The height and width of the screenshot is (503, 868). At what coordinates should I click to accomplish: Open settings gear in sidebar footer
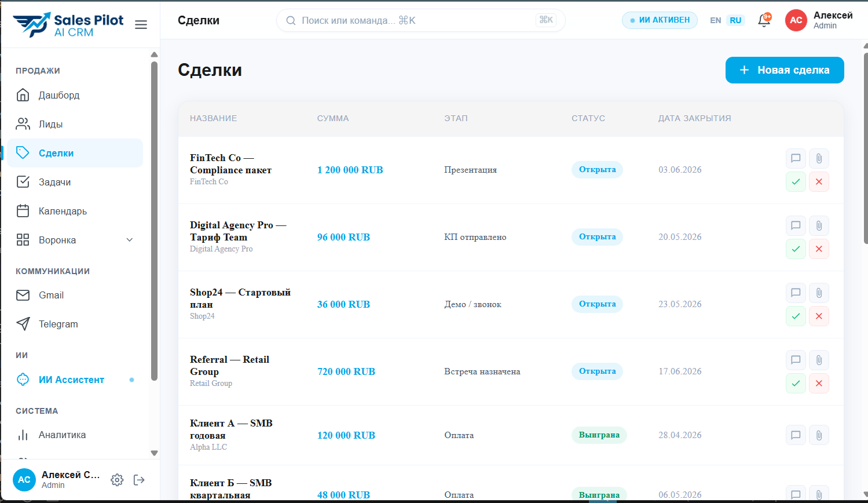pyautogui.click(x=117, y=480)
